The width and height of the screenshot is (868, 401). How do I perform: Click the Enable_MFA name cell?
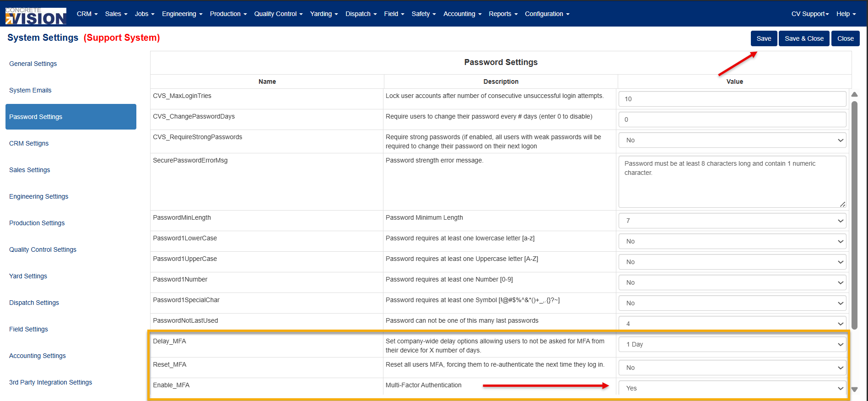267,386
